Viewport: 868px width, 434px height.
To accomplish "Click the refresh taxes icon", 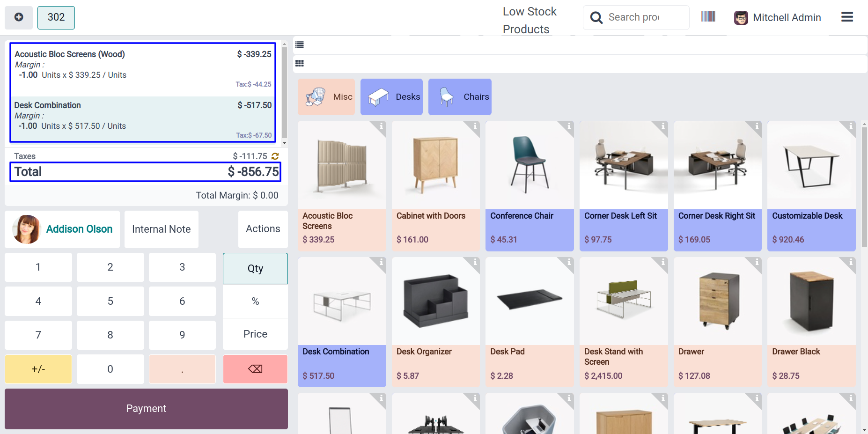I will coord(275,156).
